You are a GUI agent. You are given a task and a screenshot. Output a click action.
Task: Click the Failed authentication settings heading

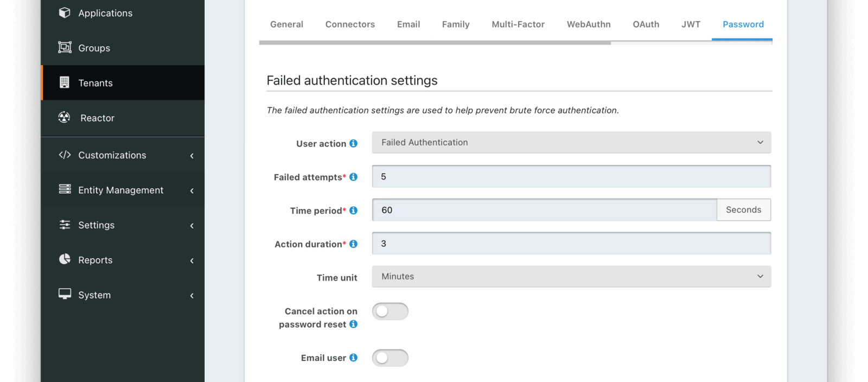[x=352, y=80]
